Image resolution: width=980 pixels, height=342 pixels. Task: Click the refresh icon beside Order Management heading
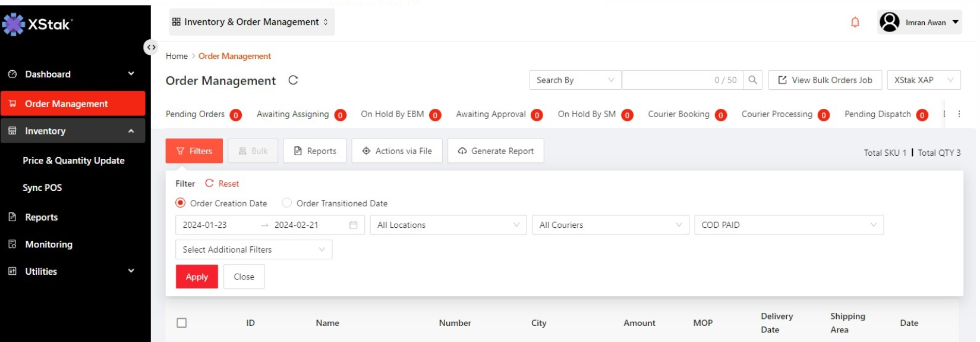[293, 80]
